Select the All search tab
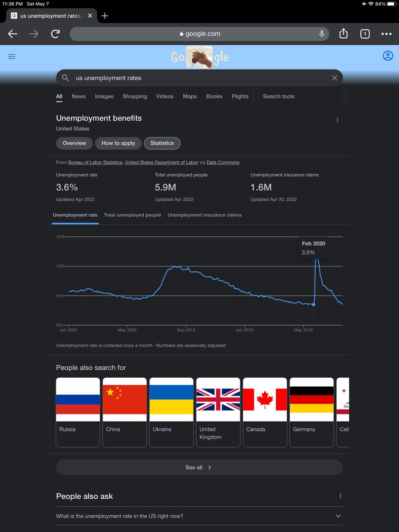 (x=59, y=96)
